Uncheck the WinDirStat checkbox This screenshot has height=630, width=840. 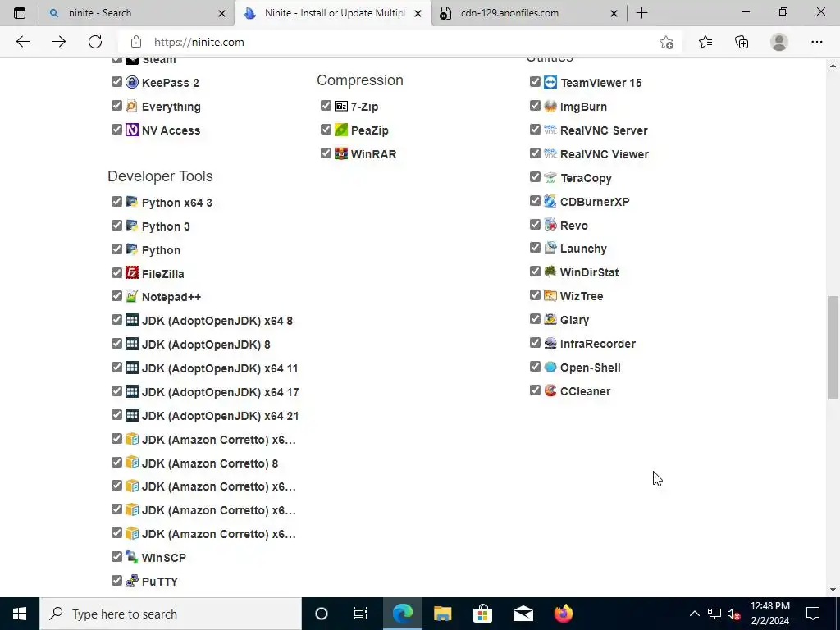[x=535, y=271]
